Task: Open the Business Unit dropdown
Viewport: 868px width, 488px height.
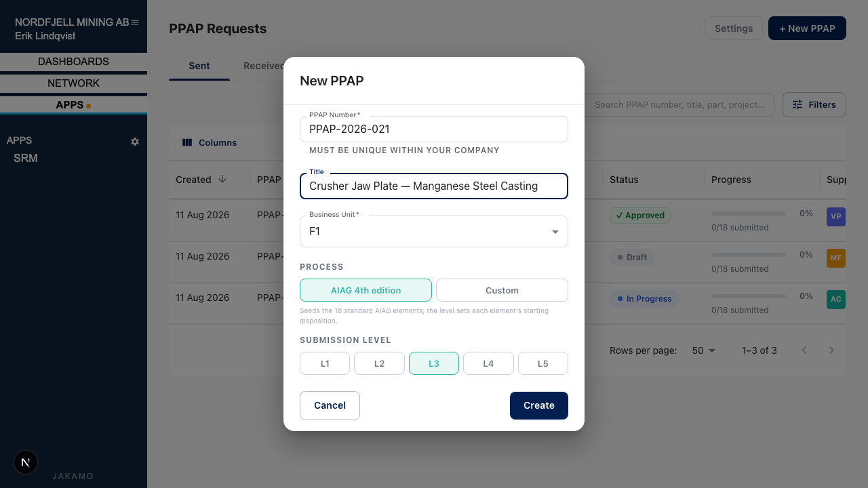Action: point(434,231)
